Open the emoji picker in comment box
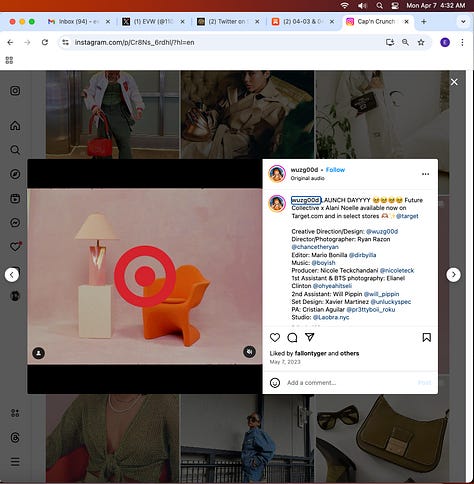 coord(275,383)
